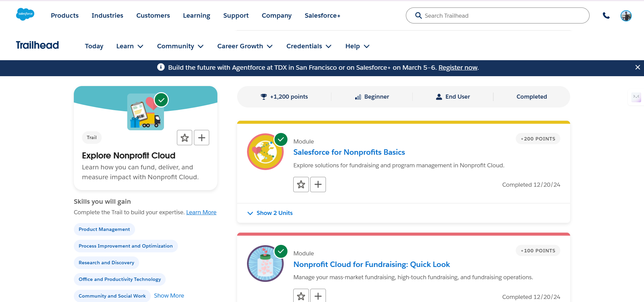Favorite Salesforce for Nonprofits Basics module
Screen dimensions: 644x302
tap(301, 184)
